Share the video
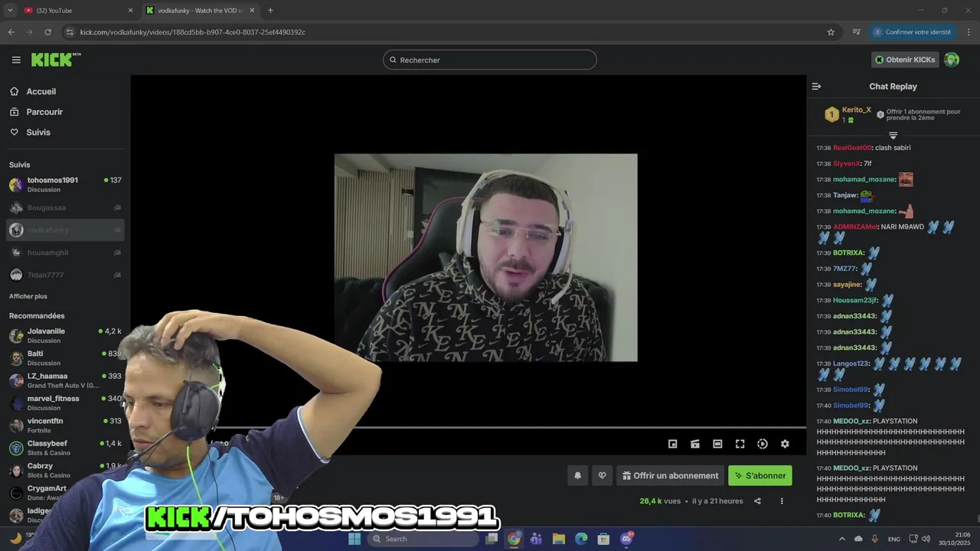This screenshot has width=980, height=551. [757, 501]
